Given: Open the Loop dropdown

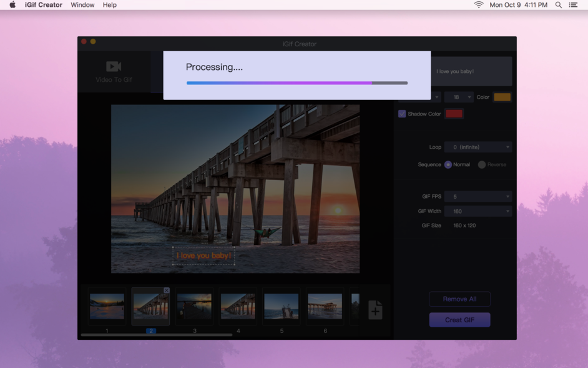Looking at the screenshot, I should coord(478,146).
